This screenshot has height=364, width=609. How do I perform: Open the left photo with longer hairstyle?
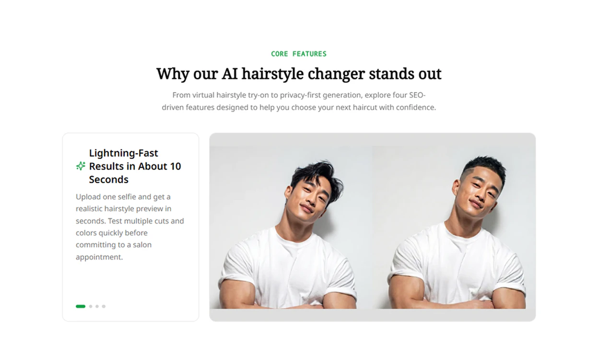tap(291, 227)
